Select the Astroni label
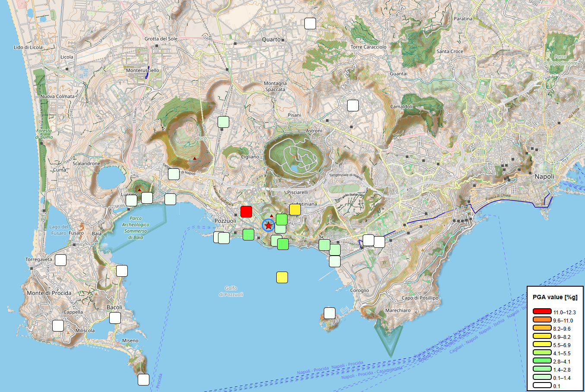The image size is (585, 392). [x=314, y=131]
